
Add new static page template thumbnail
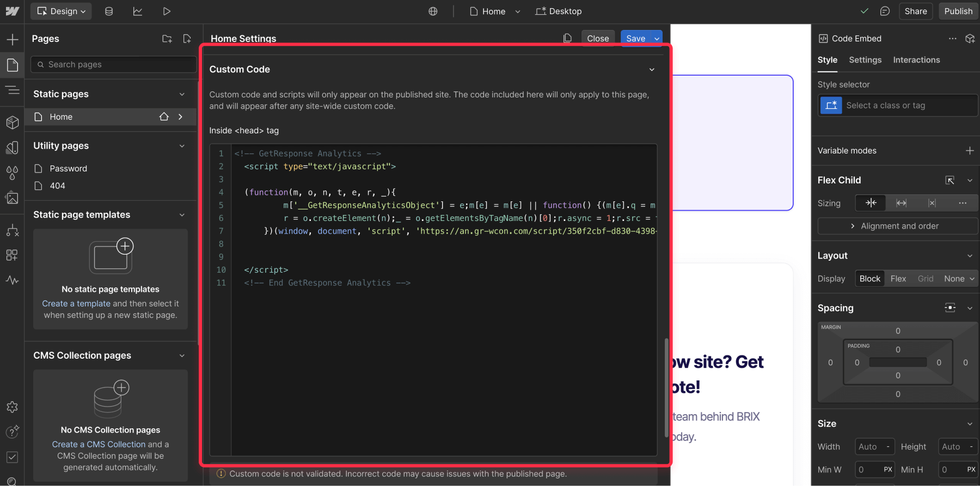point(111,256)
